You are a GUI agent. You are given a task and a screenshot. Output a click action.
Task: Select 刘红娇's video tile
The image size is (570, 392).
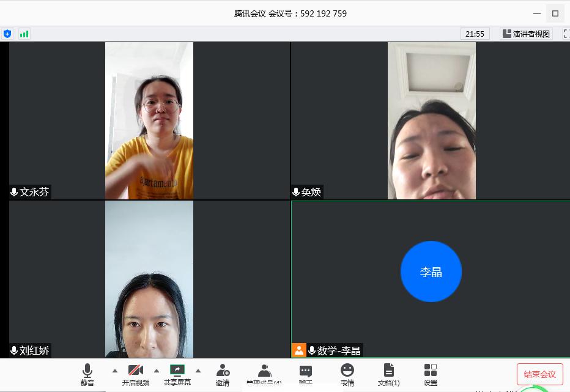(149, 279)
